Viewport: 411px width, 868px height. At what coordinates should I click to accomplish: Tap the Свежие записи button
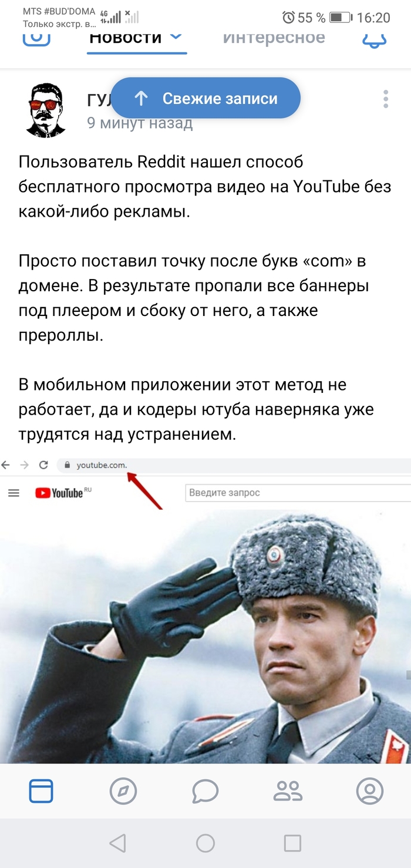click(206, 98)
